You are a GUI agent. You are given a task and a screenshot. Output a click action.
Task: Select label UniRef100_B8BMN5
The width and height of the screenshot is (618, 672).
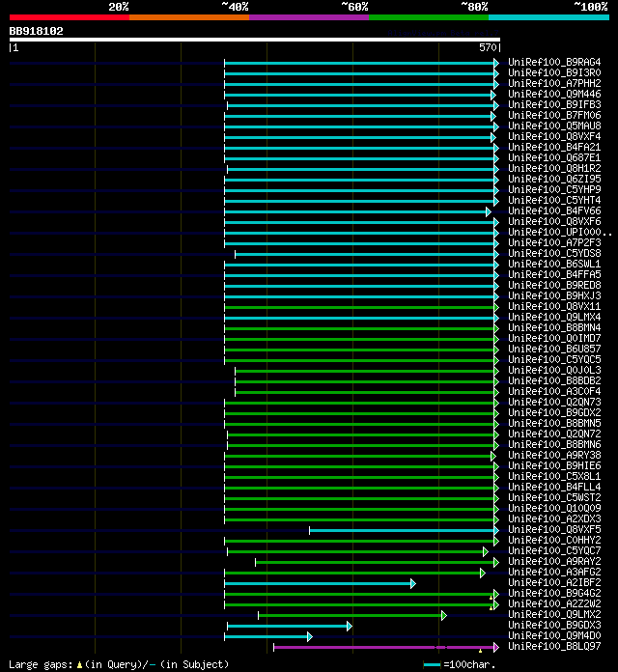pyautogui.click(x=554, y=424)
